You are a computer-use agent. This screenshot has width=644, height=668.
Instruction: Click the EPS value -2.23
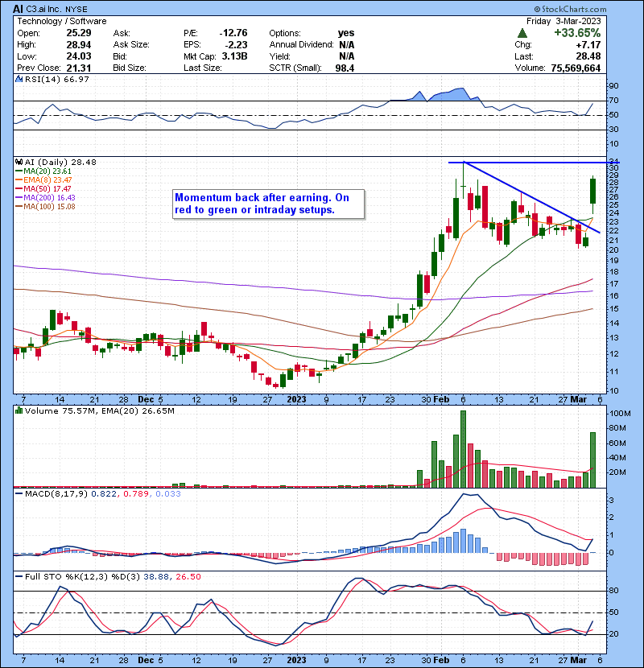click(235, 45)
